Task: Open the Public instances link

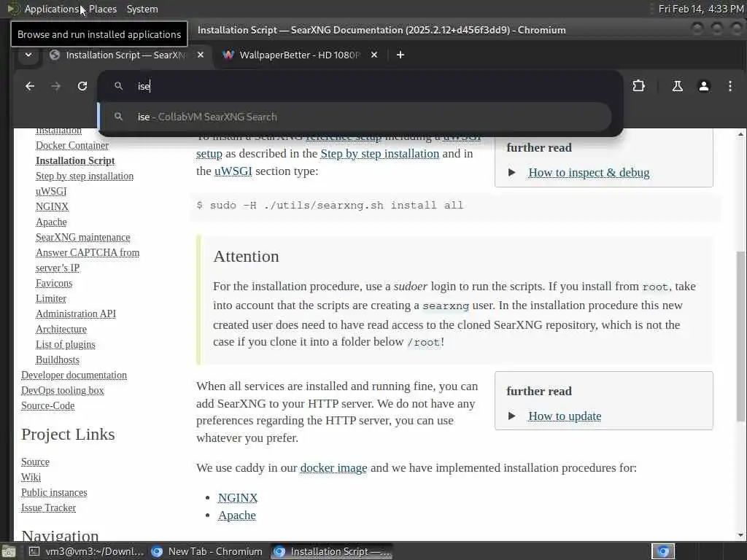Action: [54, 492]
